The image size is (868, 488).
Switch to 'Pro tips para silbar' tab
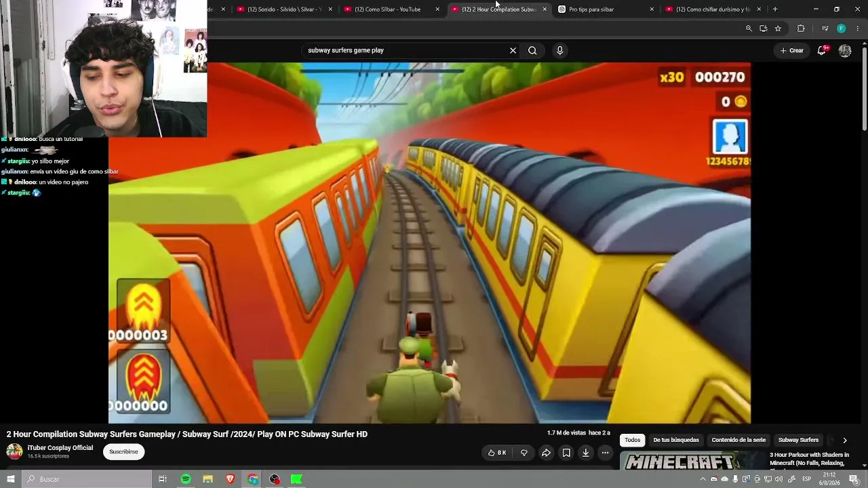[606, 9]
